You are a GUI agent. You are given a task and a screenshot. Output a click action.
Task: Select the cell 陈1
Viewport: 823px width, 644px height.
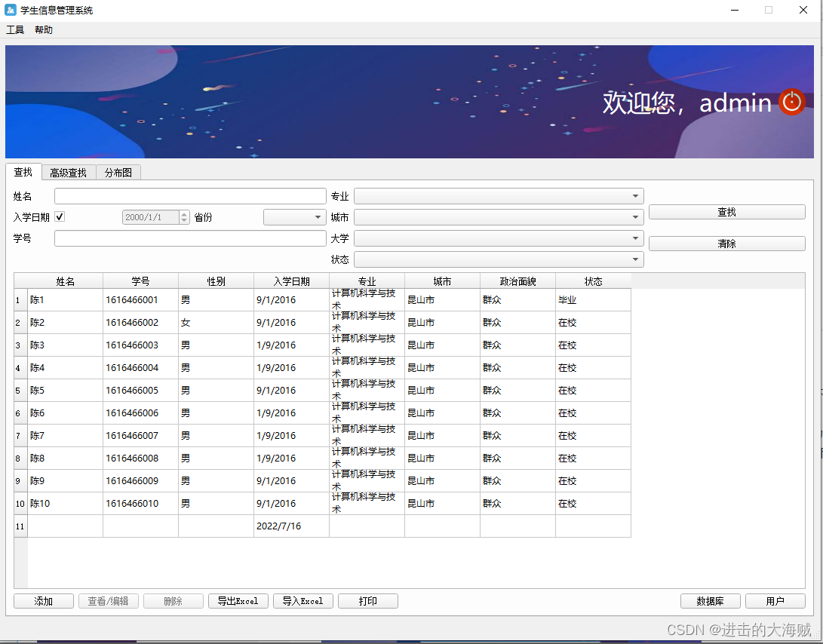[x=65, y=299]
